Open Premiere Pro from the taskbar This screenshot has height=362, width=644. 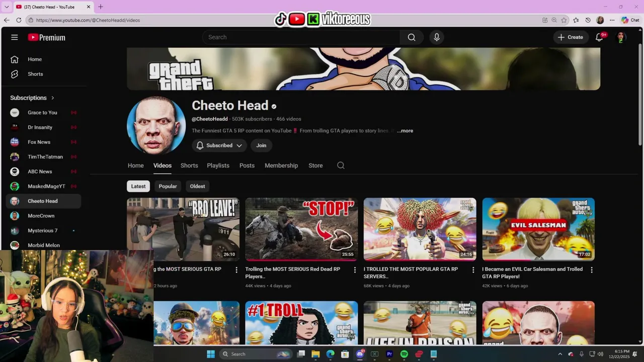(389, 354)
